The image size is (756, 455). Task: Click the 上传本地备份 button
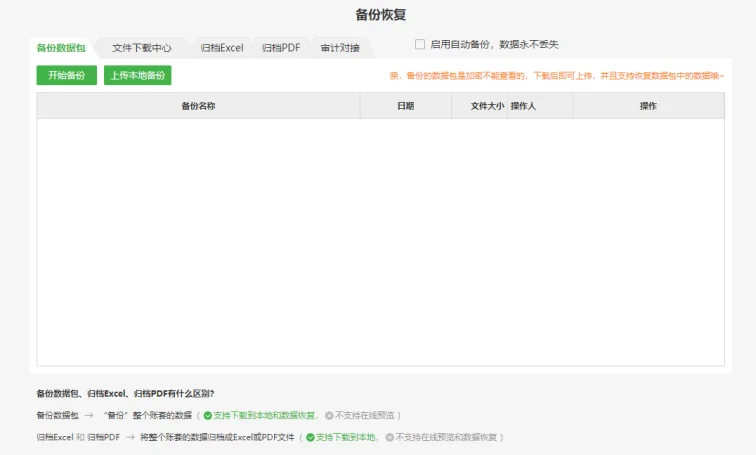(x=138, y=75)
